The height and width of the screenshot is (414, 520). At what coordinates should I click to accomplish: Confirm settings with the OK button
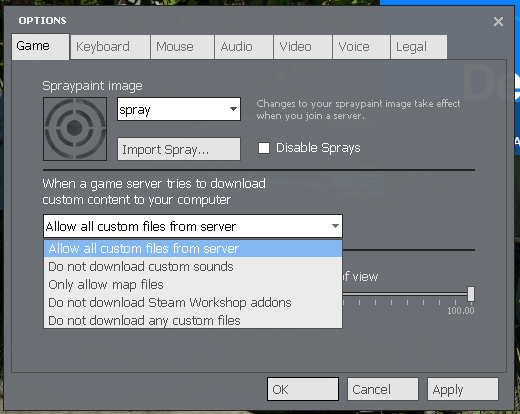303,389
